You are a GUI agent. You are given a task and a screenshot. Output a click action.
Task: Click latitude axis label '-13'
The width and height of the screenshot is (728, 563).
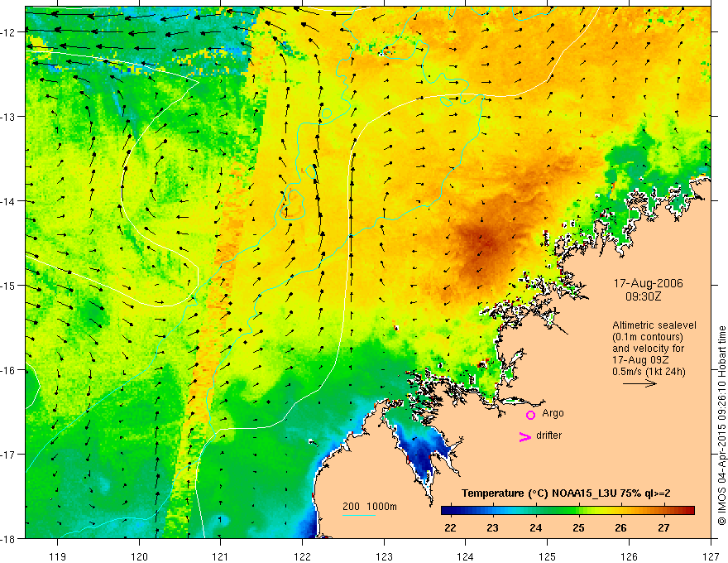click(x=8, y=117)
